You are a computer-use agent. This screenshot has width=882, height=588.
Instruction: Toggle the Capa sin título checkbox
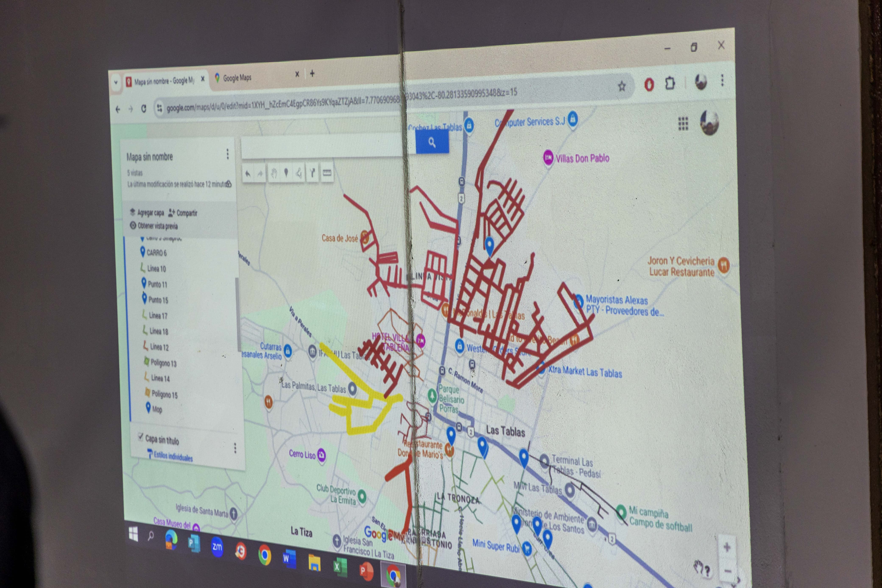141,437
